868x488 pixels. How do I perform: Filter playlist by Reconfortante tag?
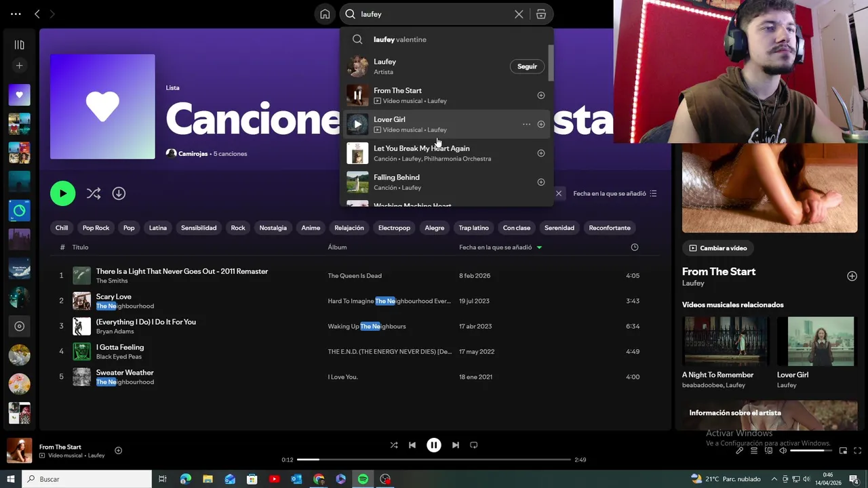(610, 228)
